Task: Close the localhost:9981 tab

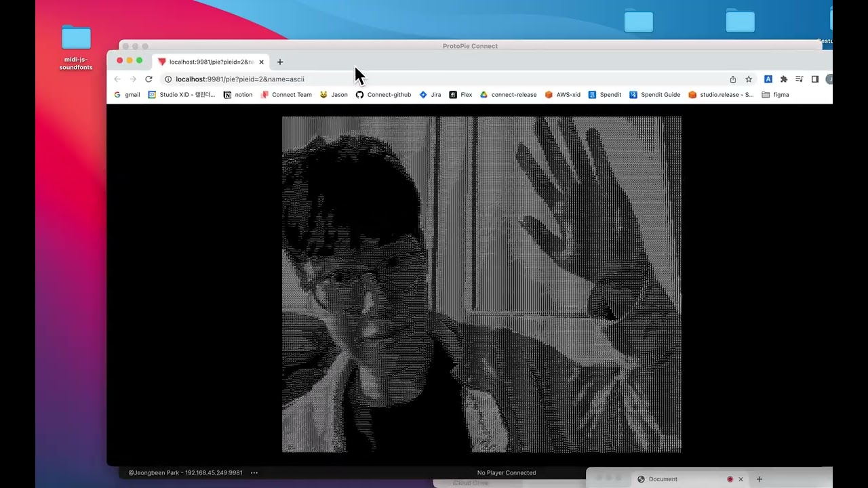Action: [x=262, y=62]
